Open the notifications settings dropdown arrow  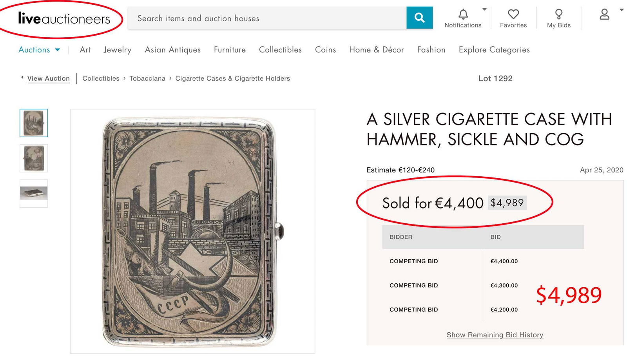(x=485, y=8)
